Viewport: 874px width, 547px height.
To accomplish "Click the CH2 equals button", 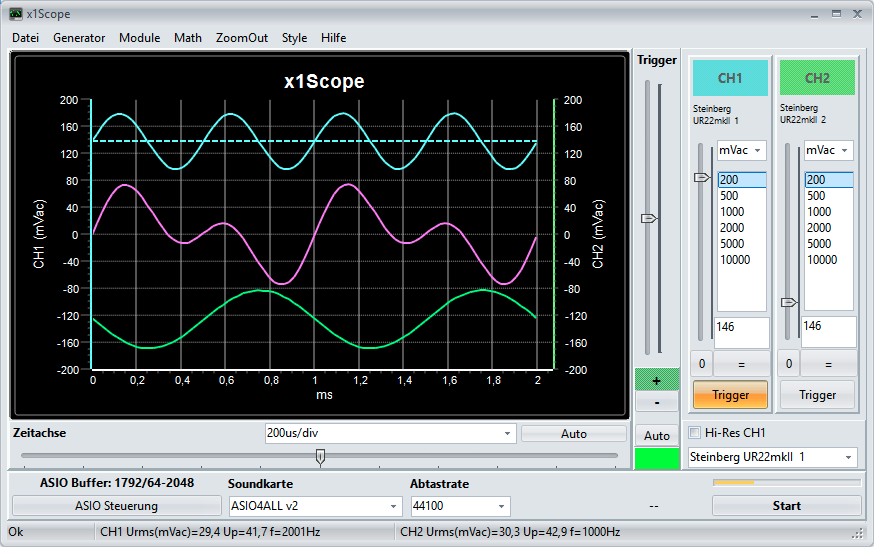I will (x=828, y=364).
